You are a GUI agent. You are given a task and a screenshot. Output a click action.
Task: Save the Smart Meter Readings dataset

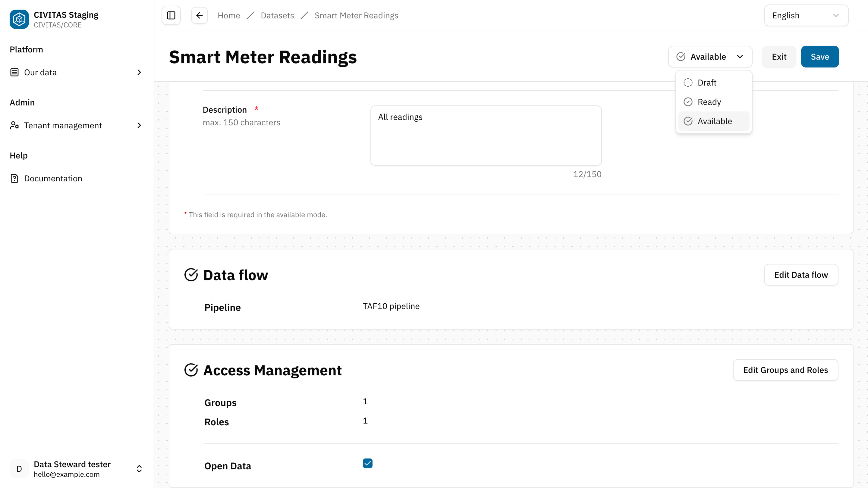(820, 57)
